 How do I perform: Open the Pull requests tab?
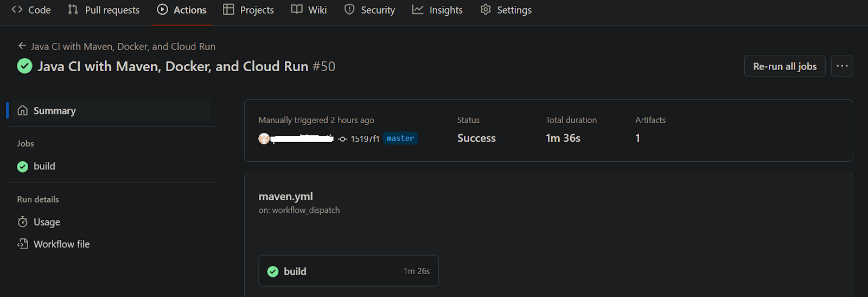(x=104, y=10)
